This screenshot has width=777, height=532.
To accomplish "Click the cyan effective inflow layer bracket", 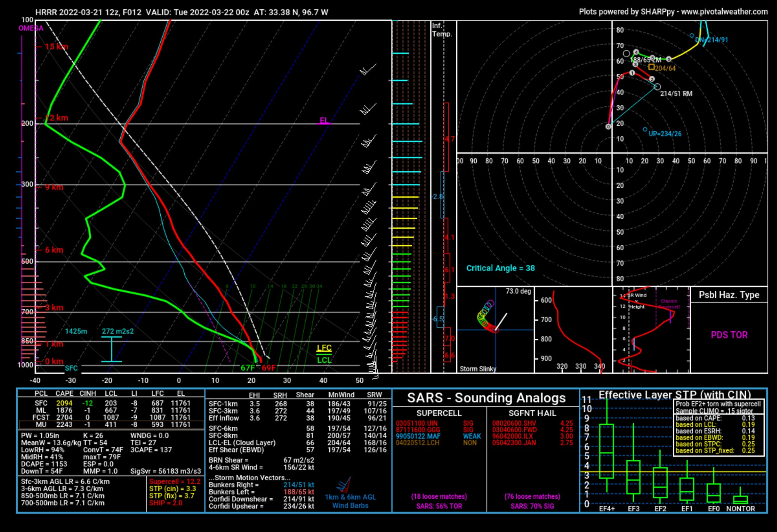I will 111,349.
